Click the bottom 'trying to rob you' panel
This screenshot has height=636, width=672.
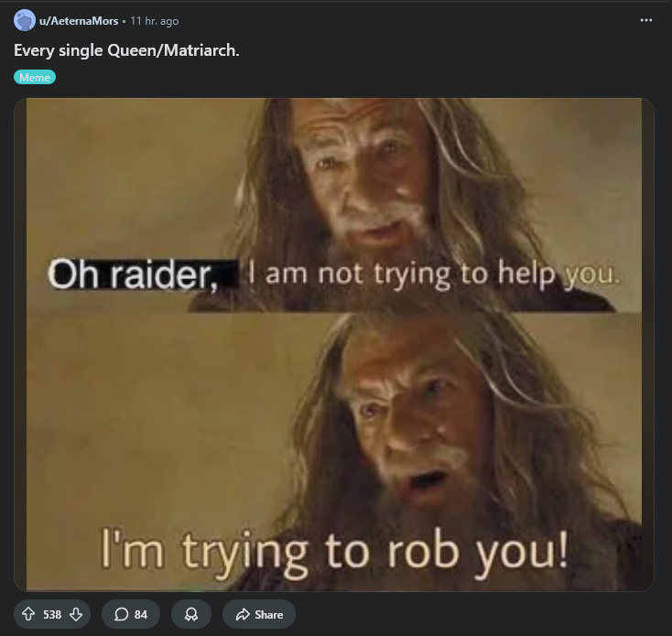[334, 452]
